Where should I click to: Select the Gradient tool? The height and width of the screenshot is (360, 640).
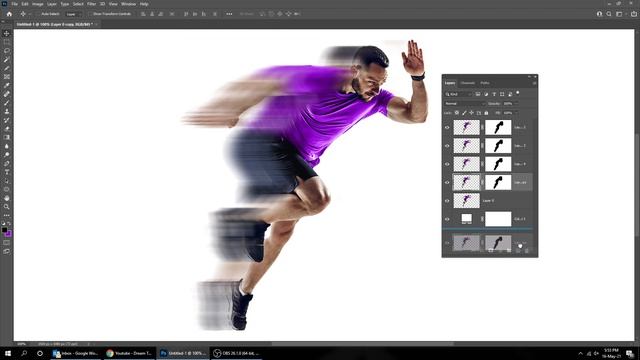[x=7, y=137]
